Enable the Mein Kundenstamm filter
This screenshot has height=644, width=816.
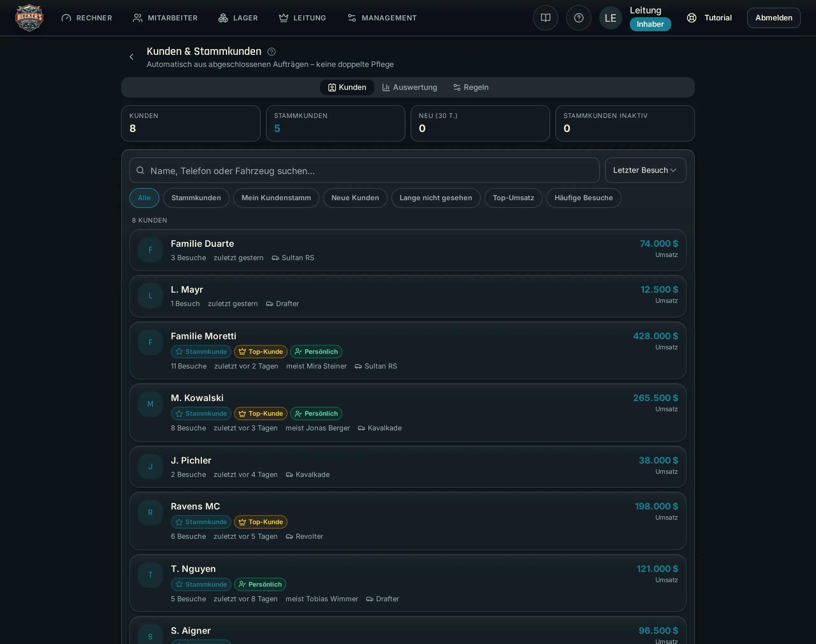click(276, 198)
